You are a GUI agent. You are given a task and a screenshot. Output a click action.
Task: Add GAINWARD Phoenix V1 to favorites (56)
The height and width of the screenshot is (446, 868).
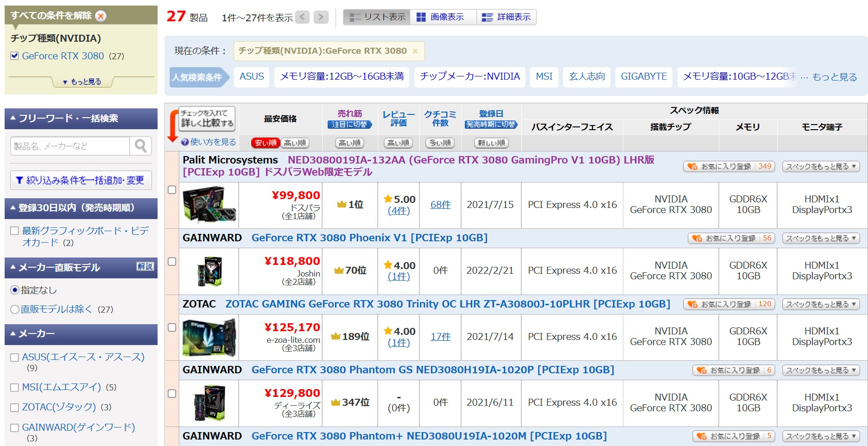pyautogui.click(x=731, y=239)
